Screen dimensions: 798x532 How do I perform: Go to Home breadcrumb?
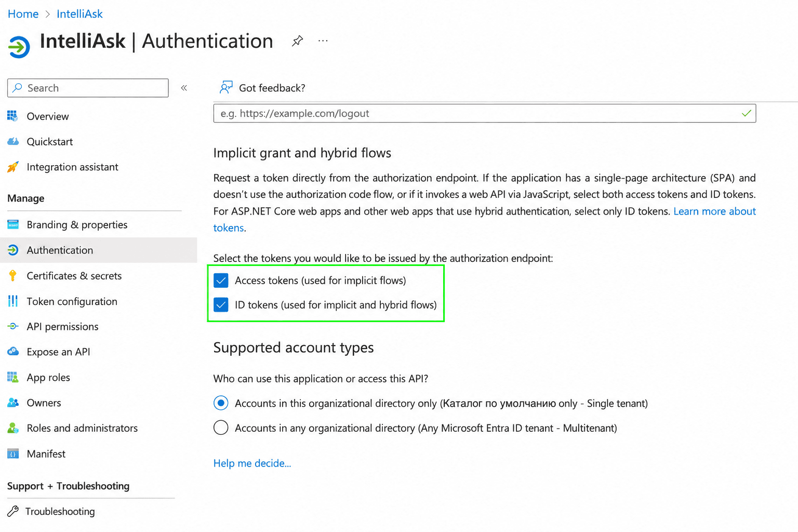pos(23,14)
